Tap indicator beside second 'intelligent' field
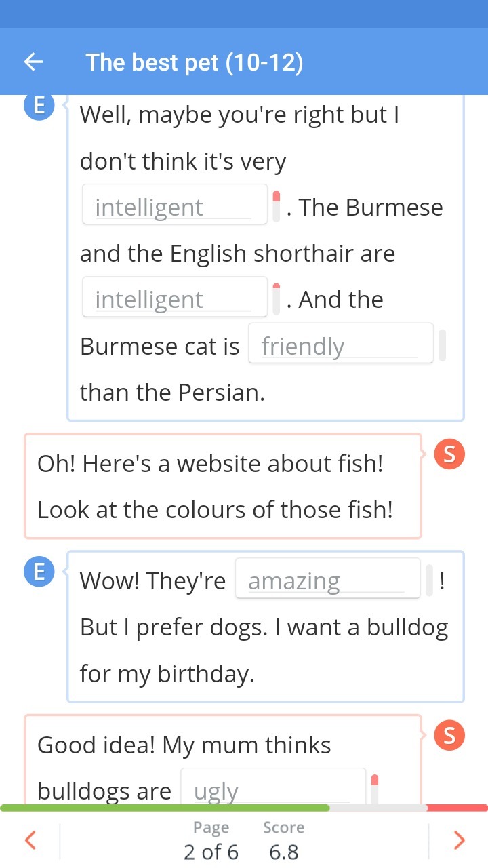 [x=276, y=299]
